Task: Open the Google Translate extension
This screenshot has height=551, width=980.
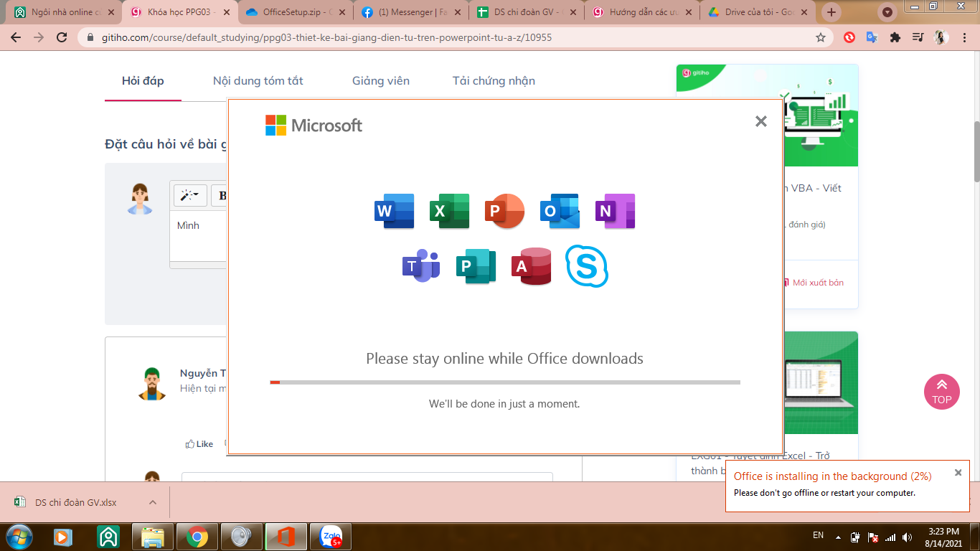Action: tap(872, 37)
